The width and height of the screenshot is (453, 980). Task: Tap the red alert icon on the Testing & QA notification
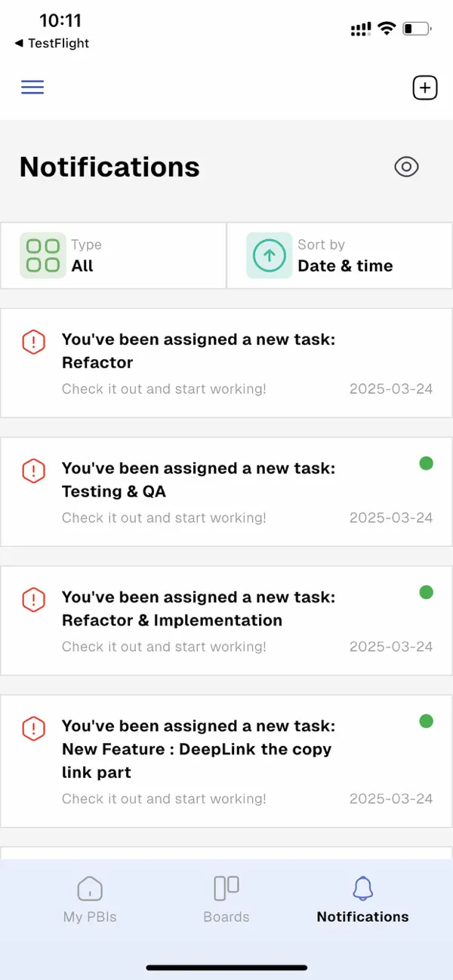coord(33,470)
